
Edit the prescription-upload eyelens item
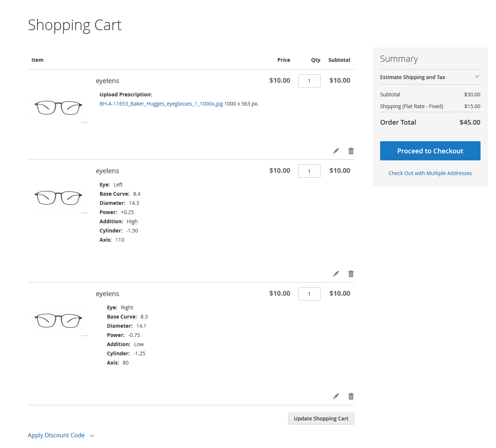(x=336, y=151)
